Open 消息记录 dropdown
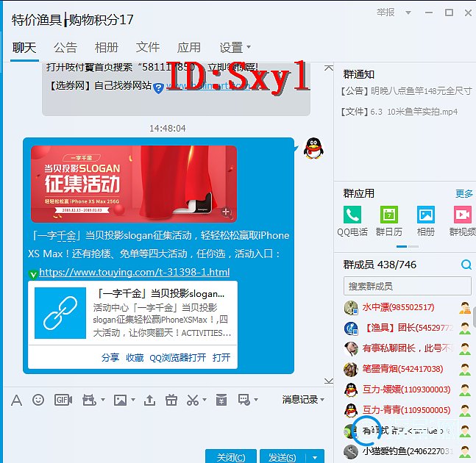 click(x=303, y=400)
